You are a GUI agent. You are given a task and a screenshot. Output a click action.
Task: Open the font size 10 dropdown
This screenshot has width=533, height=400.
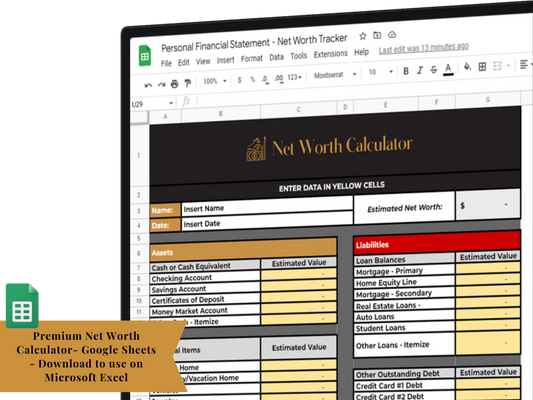381,72
